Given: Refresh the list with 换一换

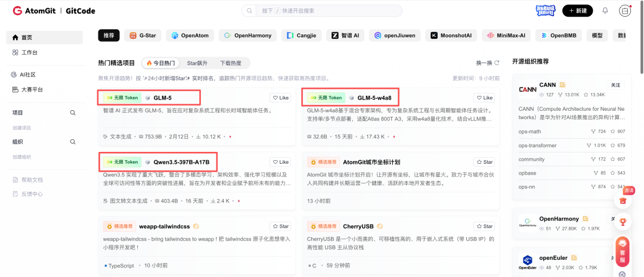Looking at the screenshot, I should tap(488, 63).
